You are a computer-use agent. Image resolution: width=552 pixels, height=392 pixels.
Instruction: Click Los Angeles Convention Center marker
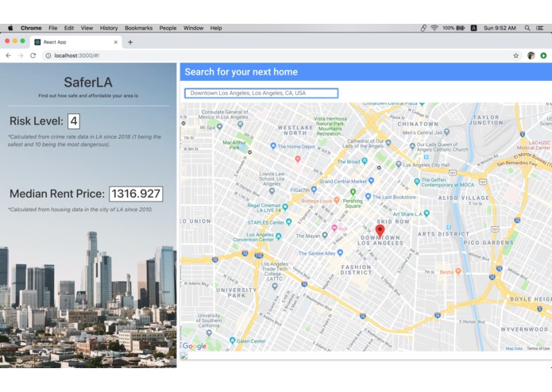279,236
